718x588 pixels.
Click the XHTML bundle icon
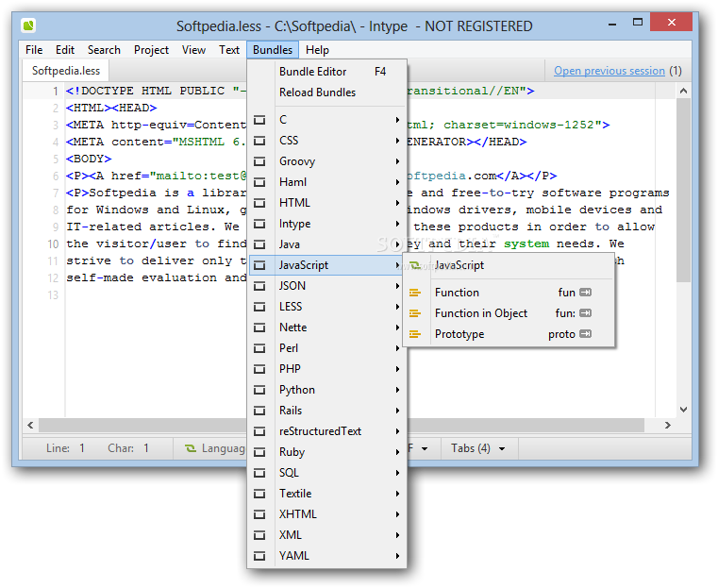click(259, 514)
